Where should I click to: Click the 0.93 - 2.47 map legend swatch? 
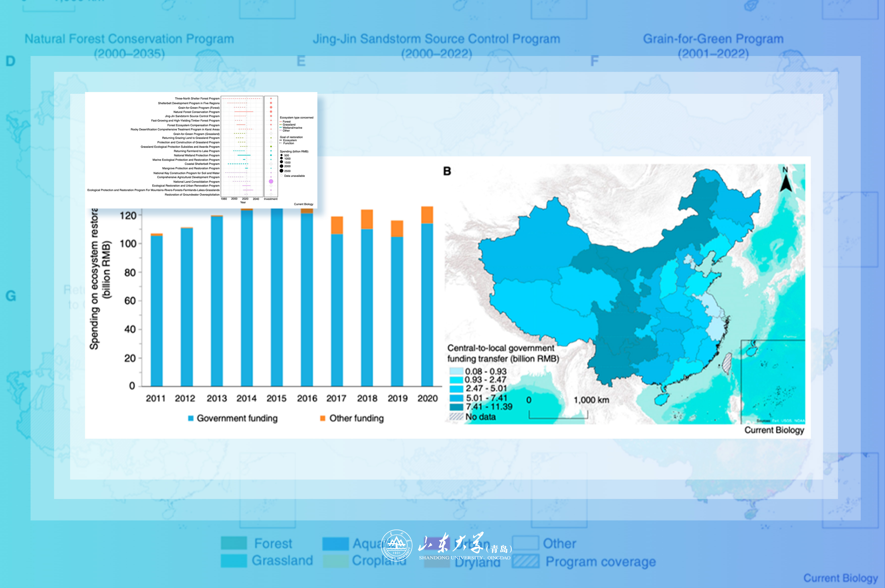pos(456,380)
